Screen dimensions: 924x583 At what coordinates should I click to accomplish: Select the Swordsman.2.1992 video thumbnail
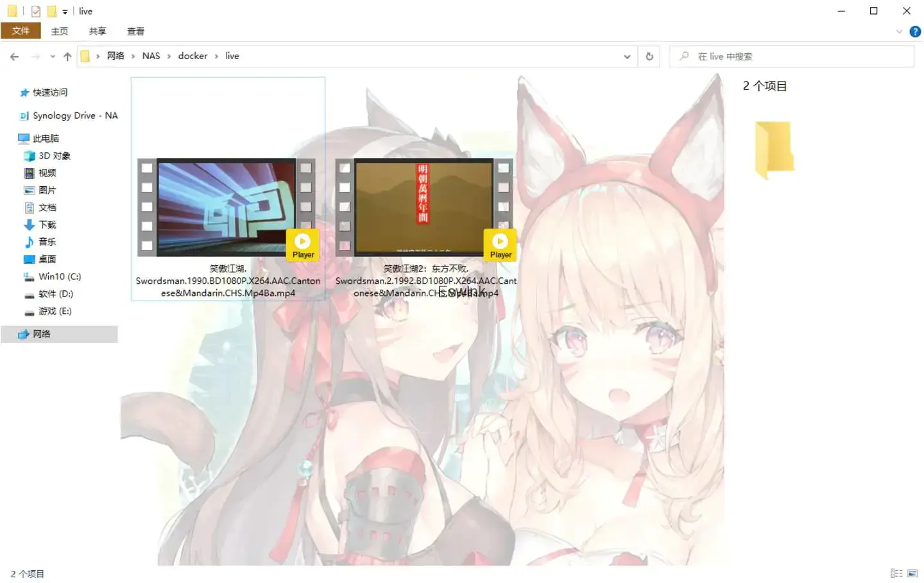424,207
